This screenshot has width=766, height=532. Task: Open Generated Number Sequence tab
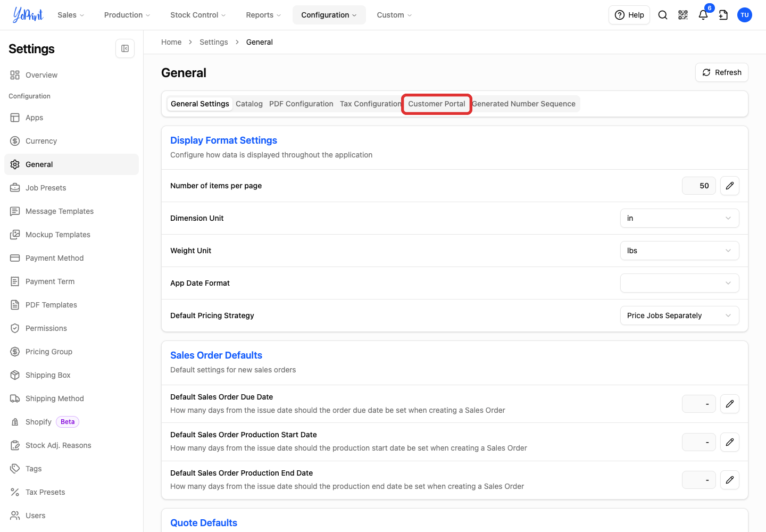click(524, 104)
